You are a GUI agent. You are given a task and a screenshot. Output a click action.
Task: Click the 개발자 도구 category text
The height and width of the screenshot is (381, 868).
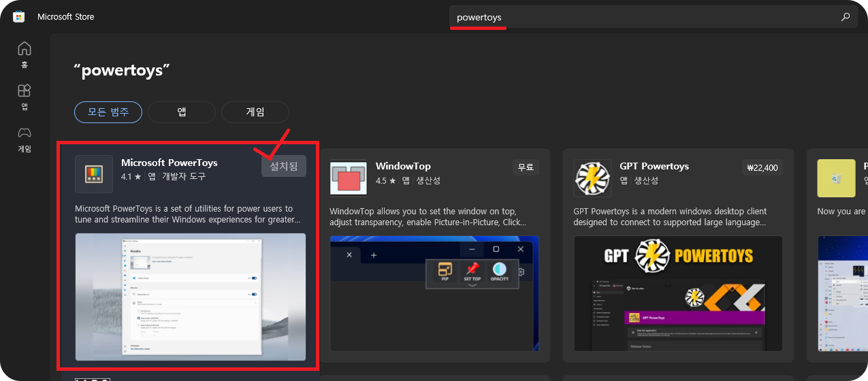pos(184,176)
